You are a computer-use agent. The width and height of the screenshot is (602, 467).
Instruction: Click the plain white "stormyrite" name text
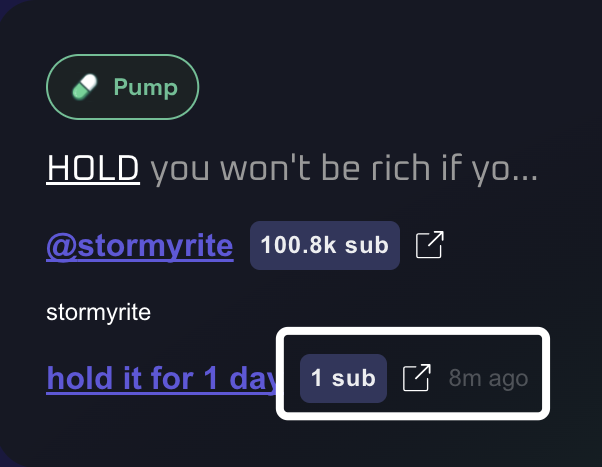click(98, 313)
